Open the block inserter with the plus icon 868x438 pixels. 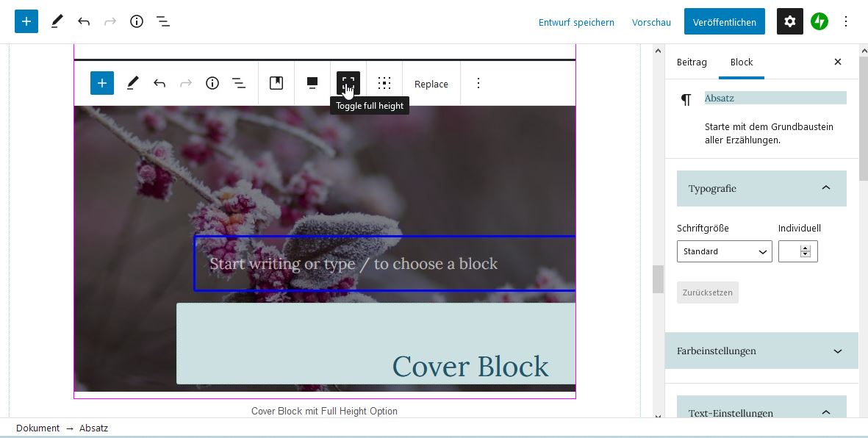coord(26,21)
